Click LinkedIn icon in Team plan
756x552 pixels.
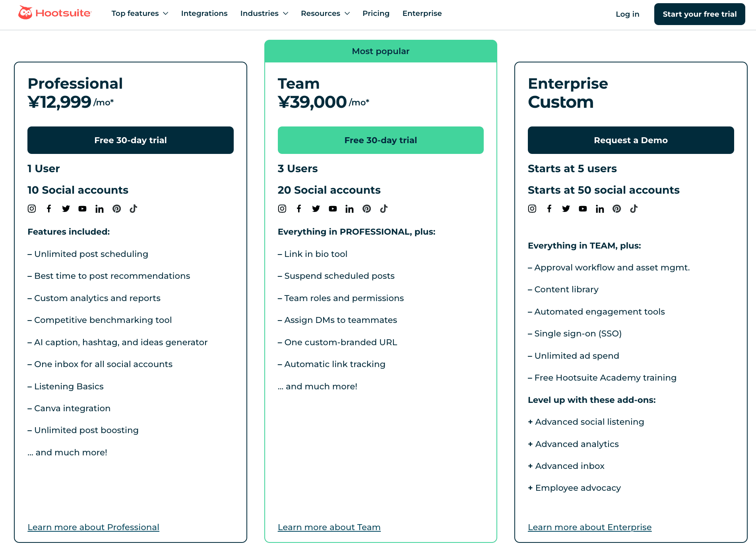[349, 209]
